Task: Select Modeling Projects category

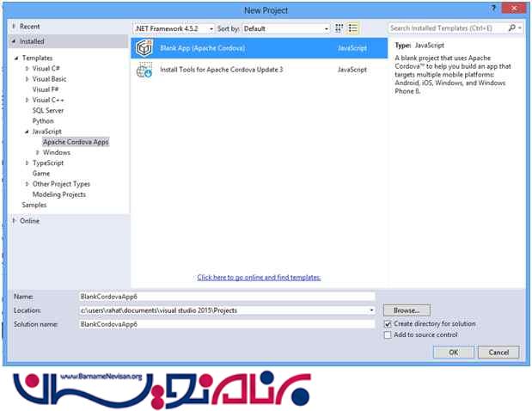Action: tap(59, 194)
